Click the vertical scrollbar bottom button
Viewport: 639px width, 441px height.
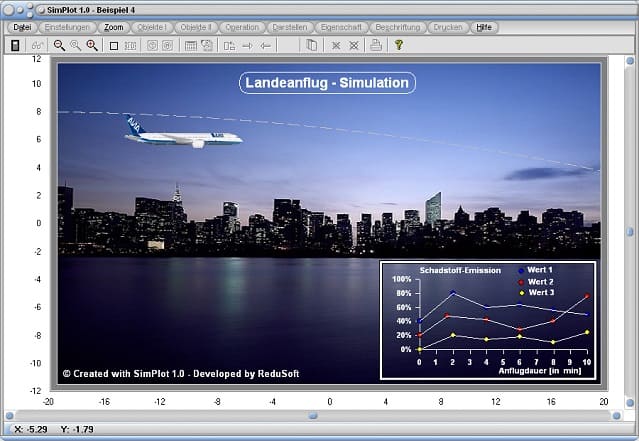pos(630,402)
